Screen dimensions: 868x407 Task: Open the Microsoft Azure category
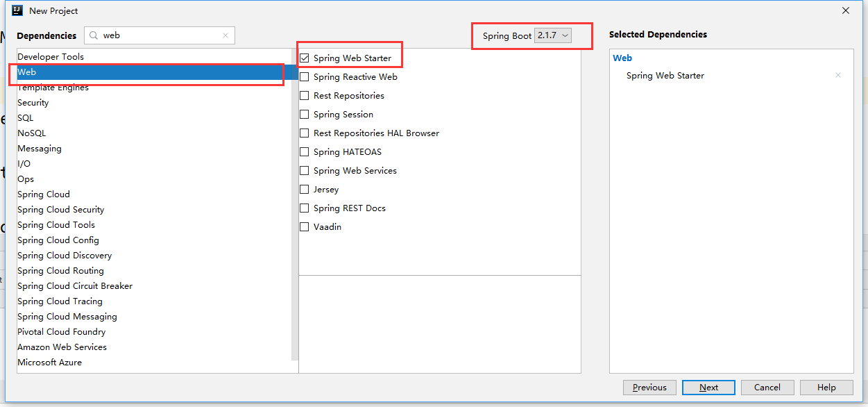tap(155, 363)
